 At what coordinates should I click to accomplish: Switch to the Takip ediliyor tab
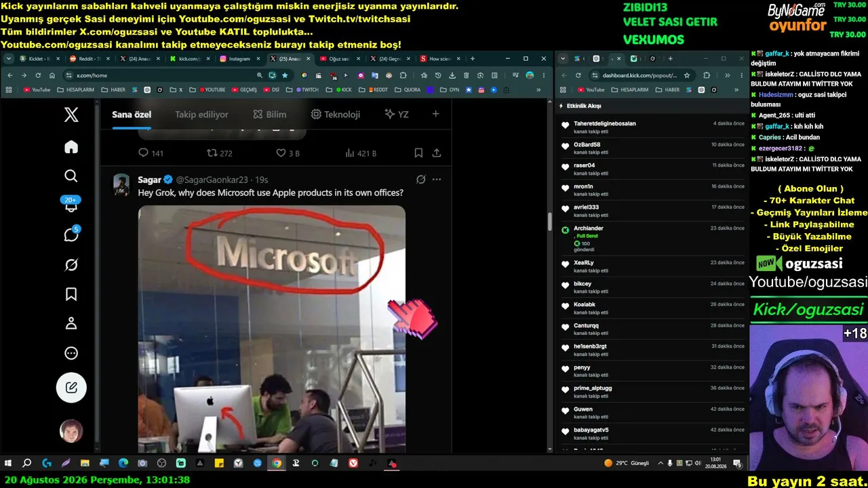pyautogui.click(x=201, y=115)
